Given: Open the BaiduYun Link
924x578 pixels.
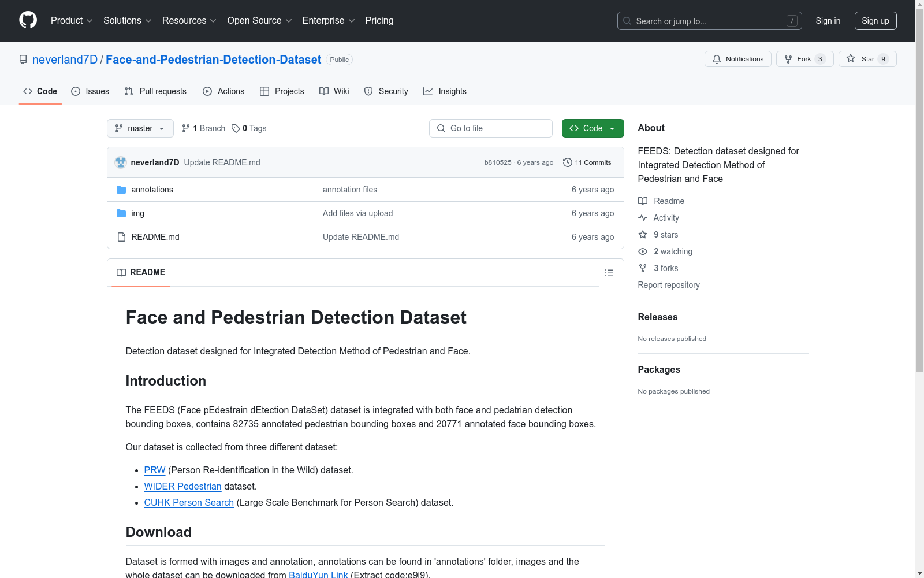Looking at the screenshot, I should 318,575.
